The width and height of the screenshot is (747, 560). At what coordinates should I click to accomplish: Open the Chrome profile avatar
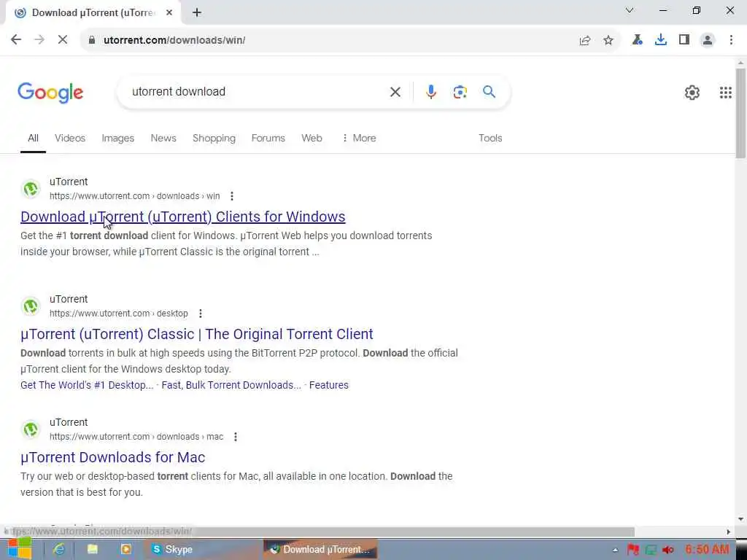[x=708, y=40]
